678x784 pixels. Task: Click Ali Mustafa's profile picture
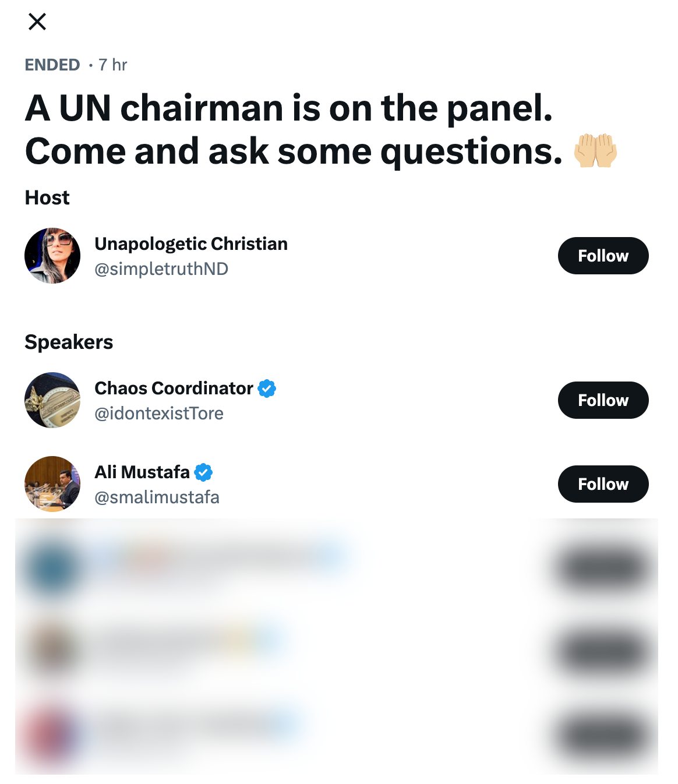(x=52, y=483)
